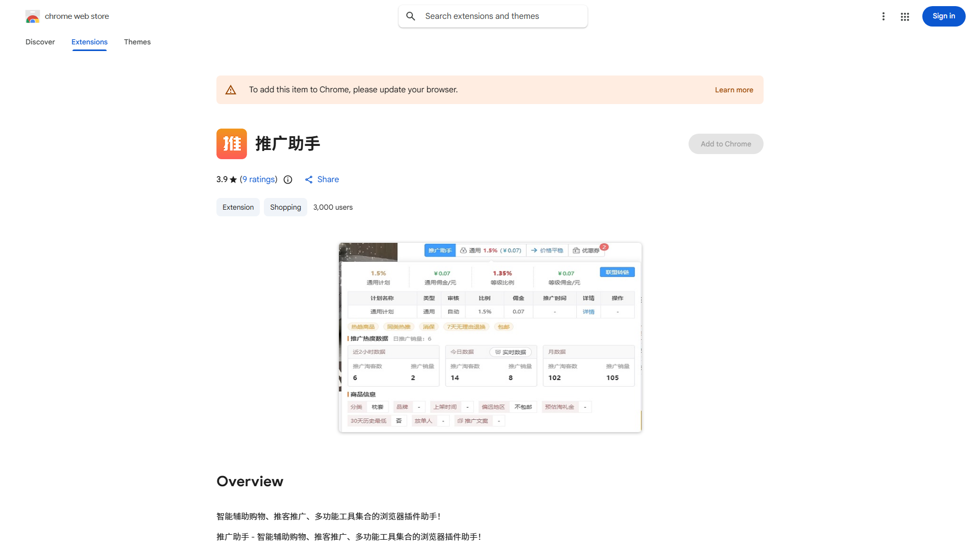Switch to the Extensions tab
Image resolution: width=980 pixels, height=551 pixels.
point(89,42)
